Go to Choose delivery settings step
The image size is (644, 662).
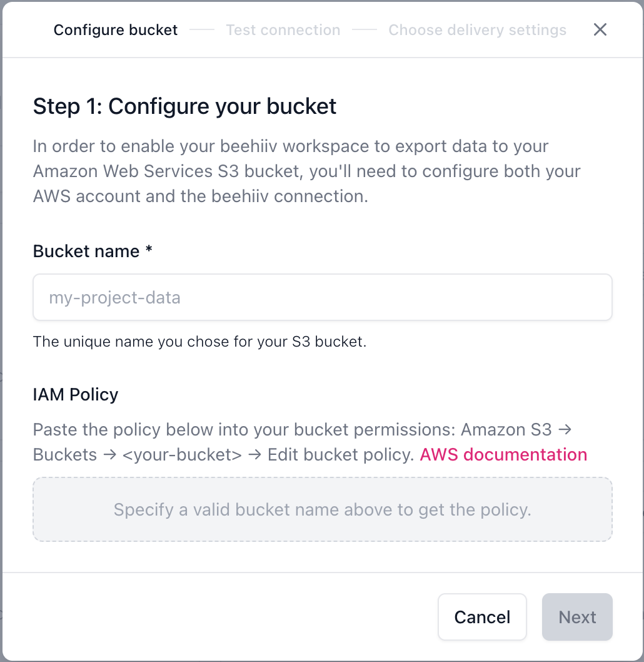click(x=477, y=30)
